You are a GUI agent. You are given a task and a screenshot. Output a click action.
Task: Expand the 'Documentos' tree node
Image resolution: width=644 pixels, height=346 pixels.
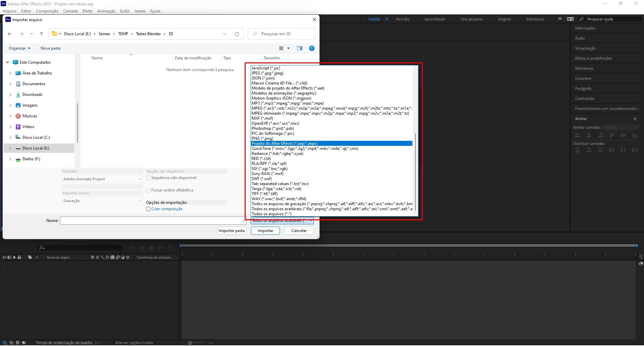click(10, 84)
